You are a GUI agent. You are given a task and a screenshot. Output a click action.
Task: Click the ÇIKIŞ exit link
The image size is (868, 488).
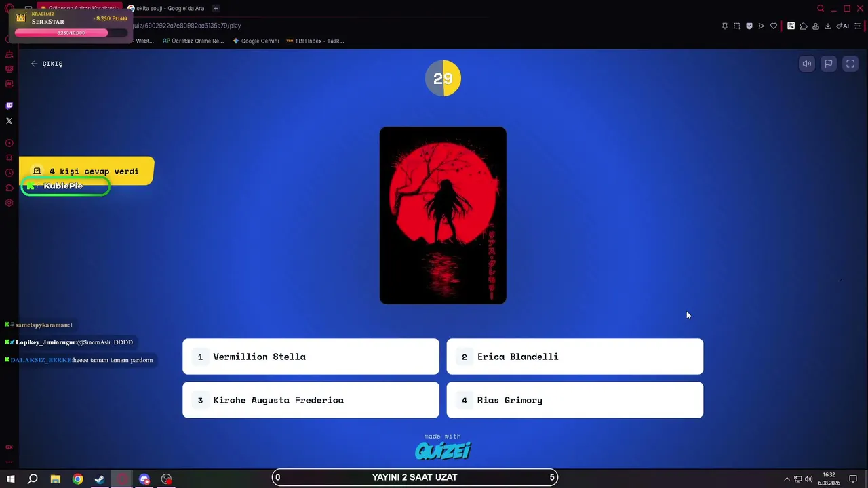(47, 64)
